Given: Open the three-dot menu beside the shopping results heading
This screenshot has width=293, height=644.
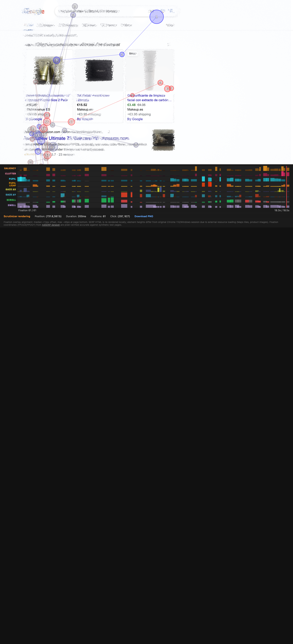Looking at the screenshot, I should [x=168, y=44].
